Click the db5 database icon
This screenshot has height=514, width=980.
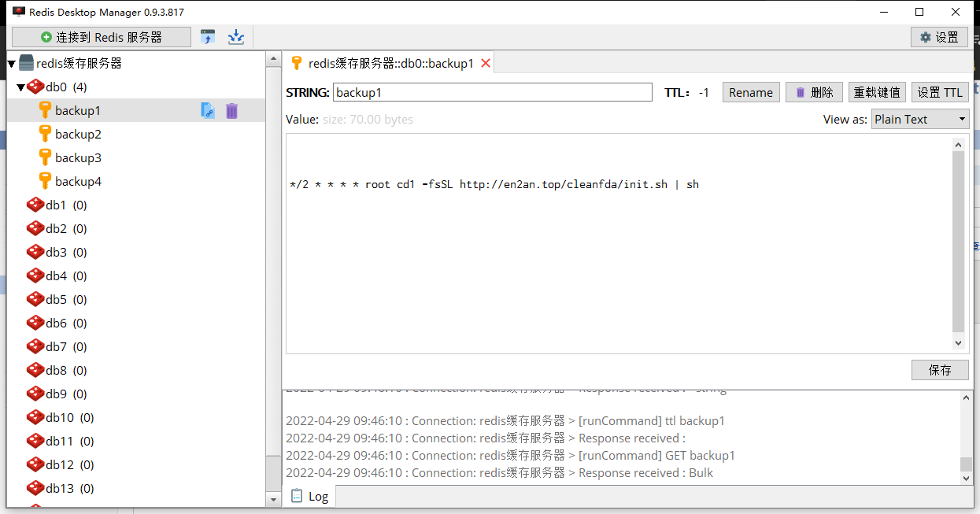[35, 299]
